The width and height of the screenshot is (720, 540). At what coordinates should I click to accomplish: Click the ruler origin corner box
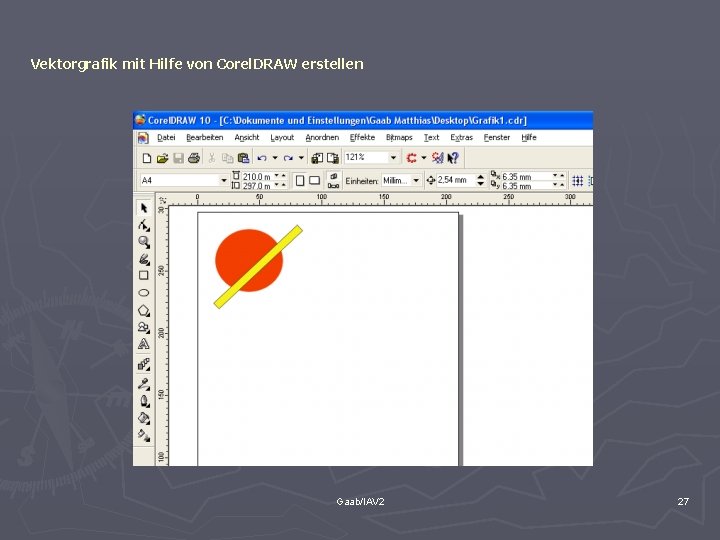coord(162,199)
